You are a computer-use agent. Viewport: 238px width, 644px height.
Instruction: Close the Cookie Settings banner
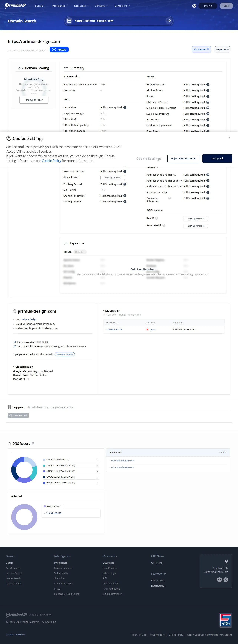point(230,137)
